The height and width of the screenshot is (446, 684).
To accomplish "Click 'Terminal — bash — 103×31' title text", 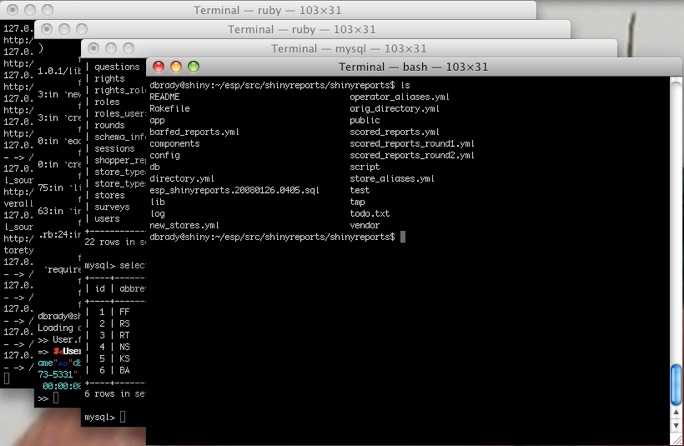I will [413, 67].
